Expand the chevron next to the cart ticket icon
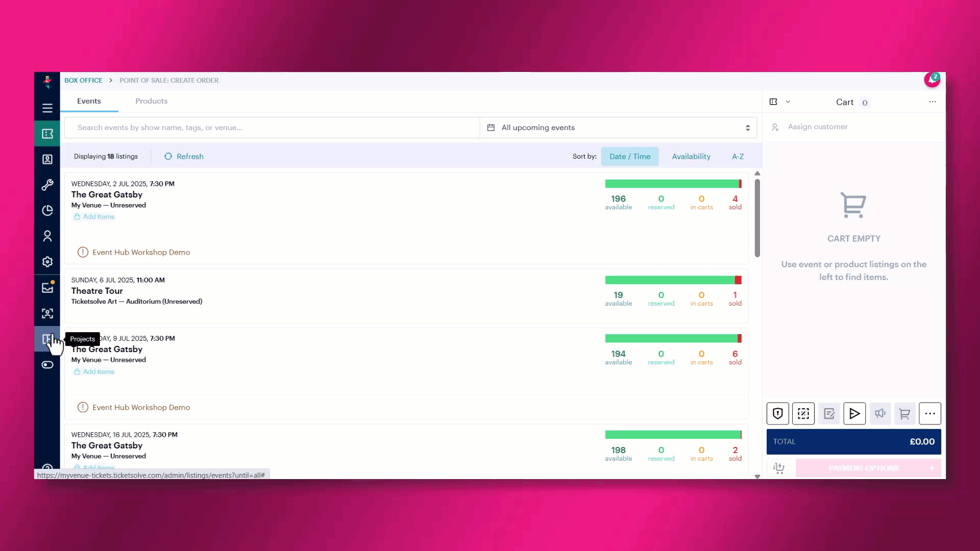Viewport: 980px width, 551px height. pyautogui.click(x=788, y=102)
